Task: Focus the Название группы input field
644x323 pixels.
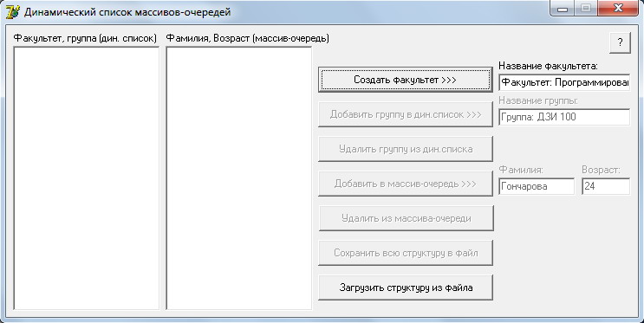Action: (564, 117)
